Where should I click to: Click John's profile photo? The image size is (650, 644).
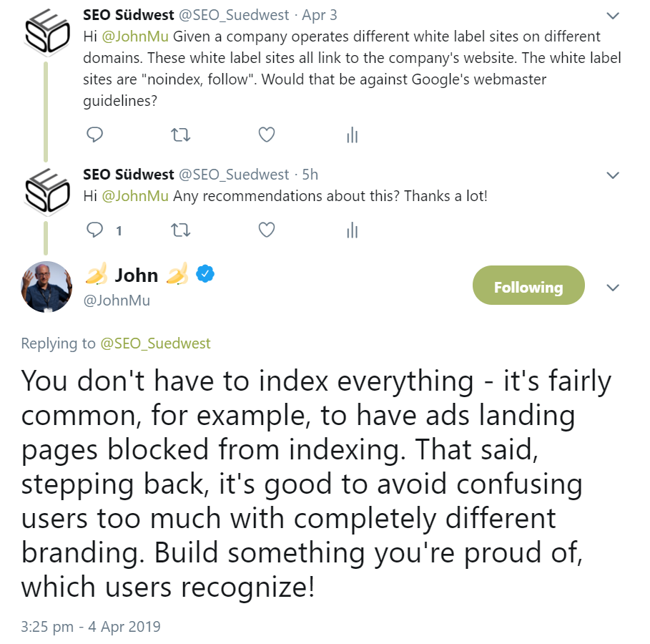point(47,287)
